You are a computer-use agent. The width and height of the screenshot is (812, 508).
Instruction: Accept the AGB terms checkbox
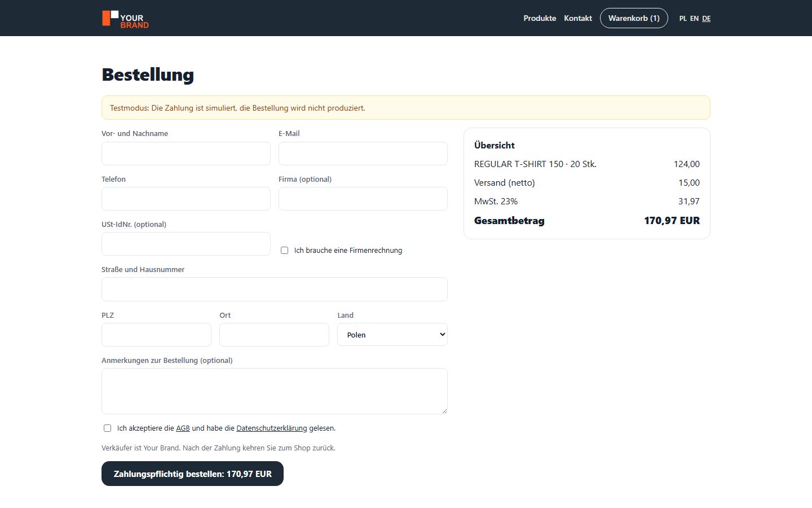pyautogui.click(x=107, y=428)
